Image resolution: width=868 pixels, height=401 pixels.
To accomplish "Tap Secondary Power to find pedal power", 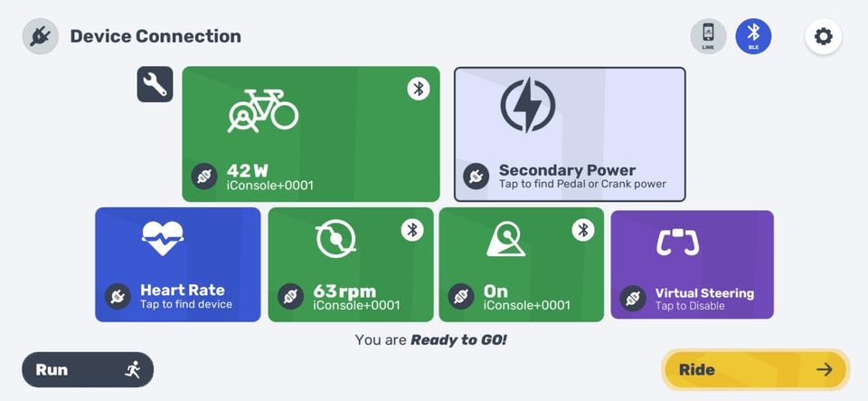I will pyautogui.click(x=570, y=134).
